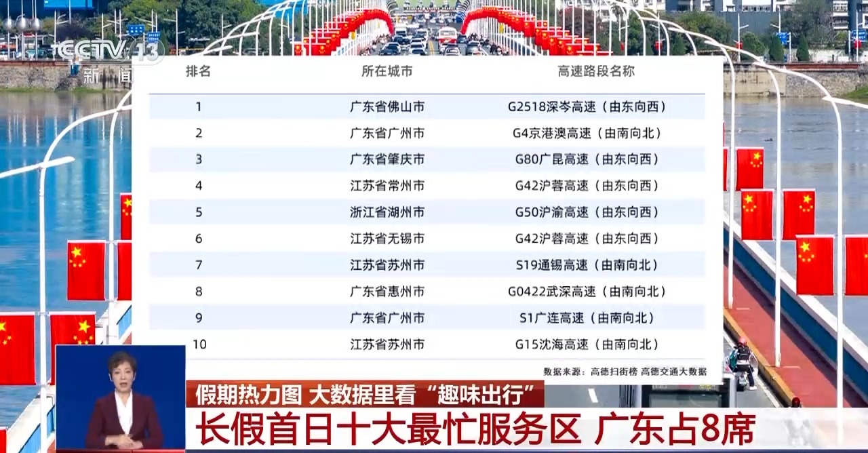Click the city cell 广东省惠州市

pyautogui.click(x=387, y=292)
